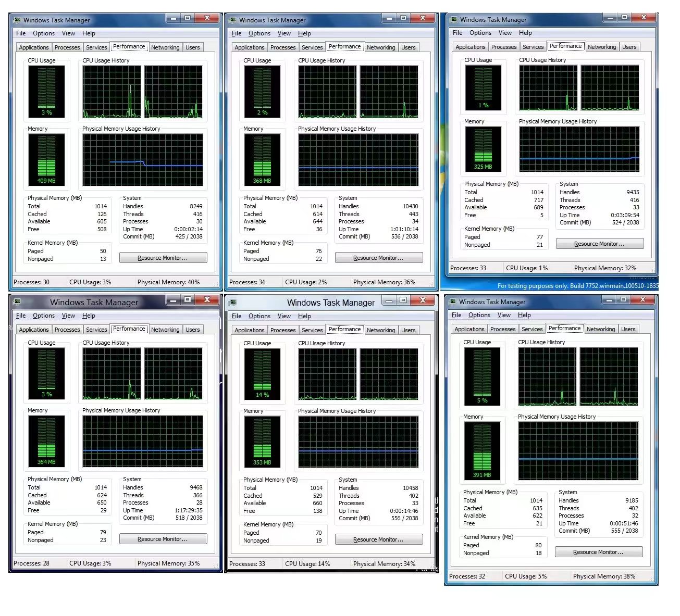Open the View menu in the 325 MB memory window
Screen dimensions: 680x616
click(505, 33)
